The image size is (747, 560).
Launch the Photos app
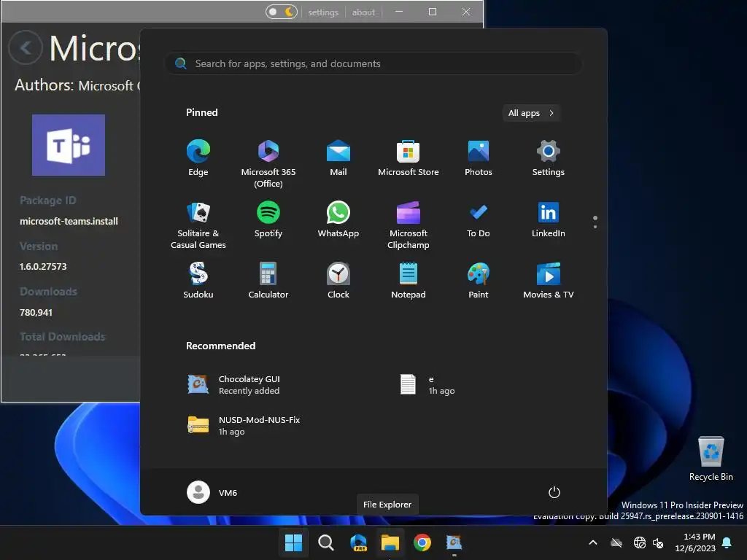click(479, 158)
